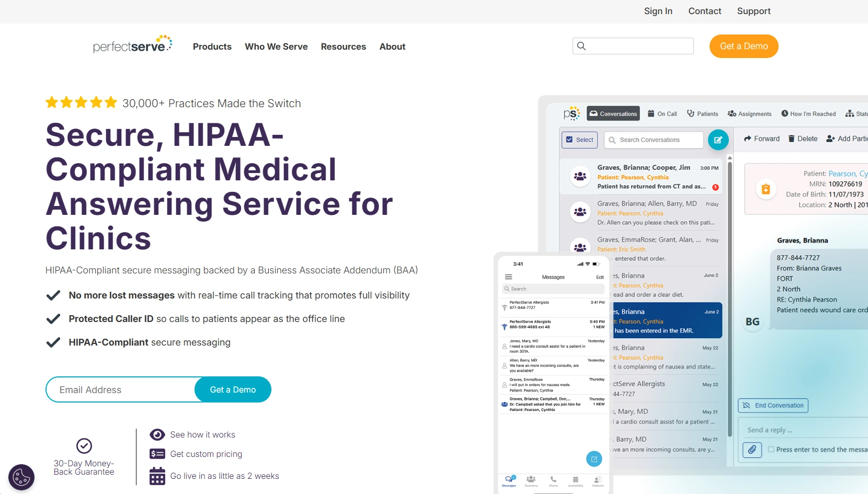The width and height of the screenshot is (868, 494).
Task: Click the eye icon beside See how it works
Action: [157, 434]
